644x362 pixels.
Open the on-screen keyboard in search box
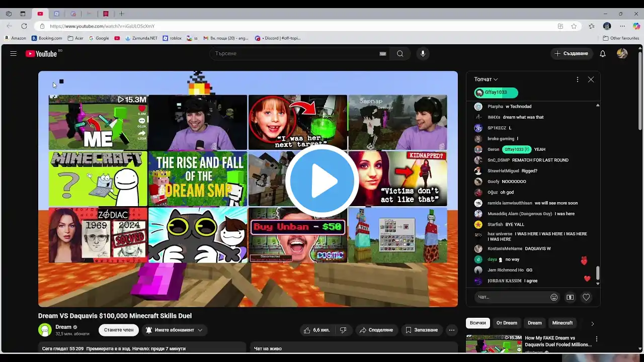coord(383,54)
